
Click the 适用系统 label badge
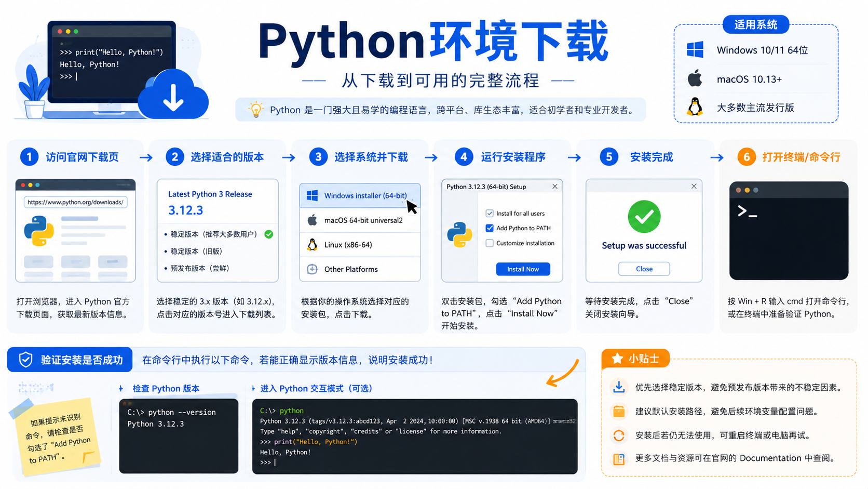pyautogui.click(x=756, y=24)
